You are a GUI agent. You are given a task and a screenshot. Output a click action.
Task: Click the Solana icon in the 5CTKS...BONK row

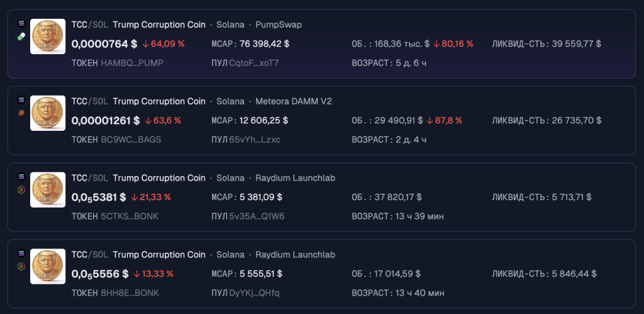pyautogui.click(x=21, y=176)
